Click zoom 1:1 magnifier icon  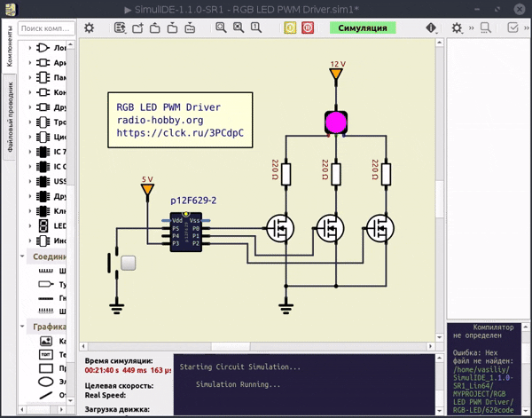pyautogui.click(x=256, y=28)
